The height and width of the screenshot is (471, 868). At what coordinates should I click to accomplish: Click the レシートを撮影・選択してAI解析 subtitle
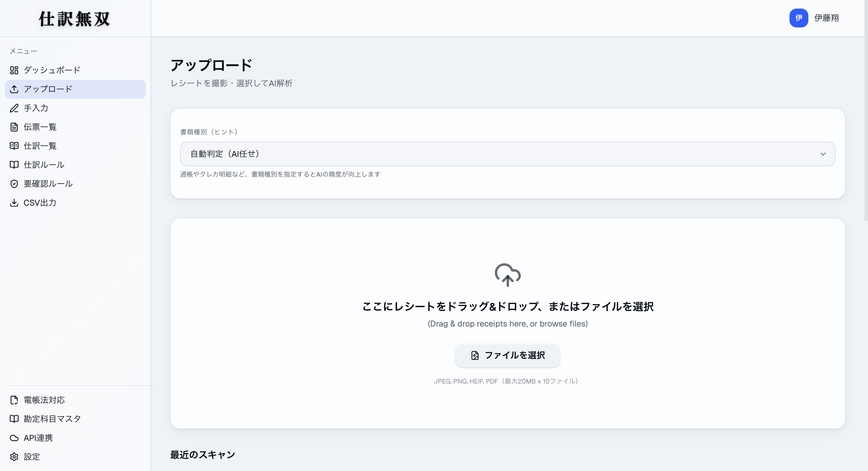coord(231,83)
